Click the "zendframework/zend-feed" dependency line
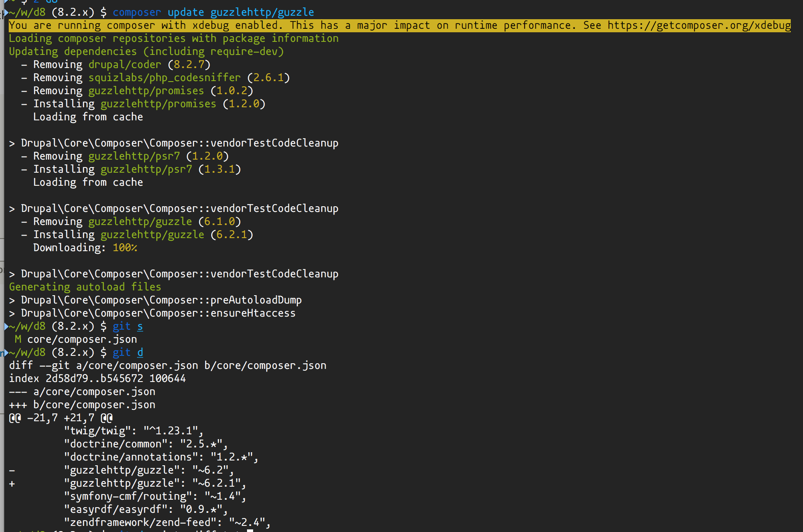 pos(168,522)
